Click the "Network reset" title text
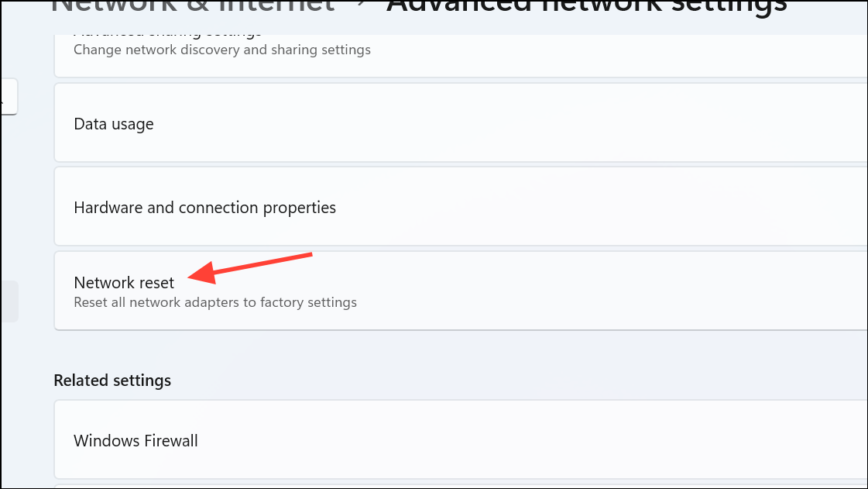Image resolution: width=868 pixels, height=489 pixels. click(124, 282)
